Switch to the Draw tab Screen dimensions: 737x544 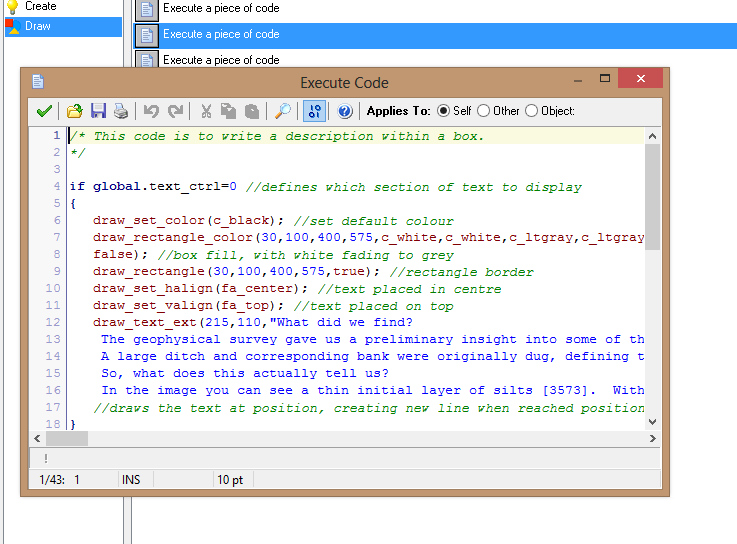pyautogui.click(x=38, y=26)
